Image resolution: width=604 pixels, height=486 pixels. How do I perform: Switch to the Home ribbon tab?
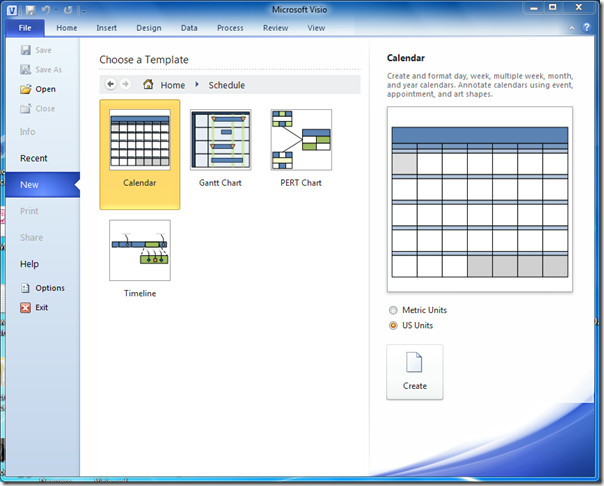click(67, 28)
